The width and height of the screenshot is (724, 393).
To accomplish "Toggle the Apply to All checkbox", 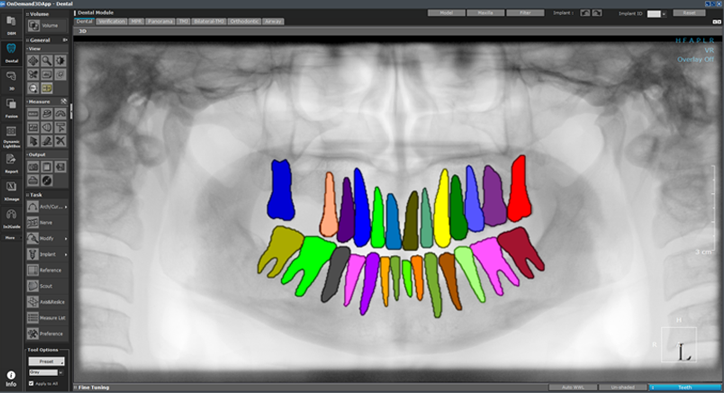I will click(x=31, y=383).
